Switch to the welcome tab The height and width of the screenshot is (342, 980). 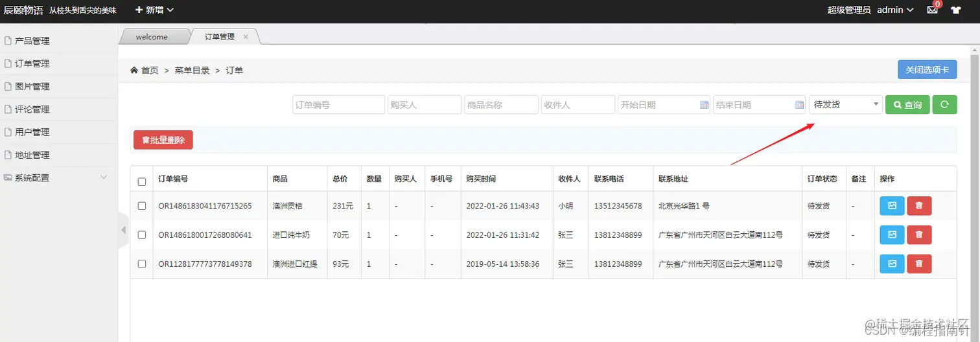(x=152, y=37)
